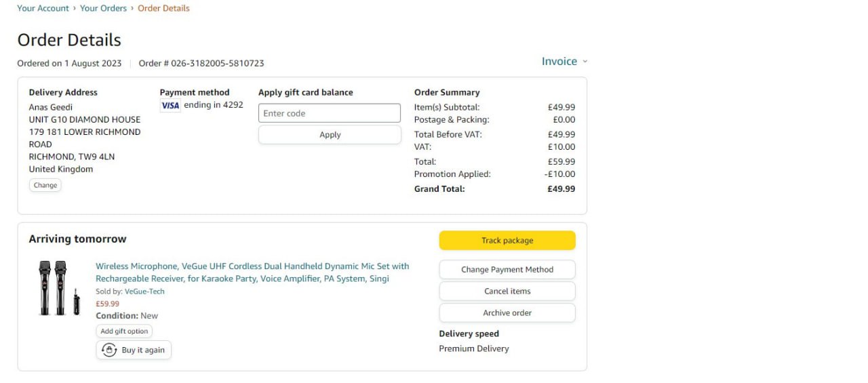Click the gift card code input field
The width and height of the screenshot is (868, 383).
tap(330, 113)
